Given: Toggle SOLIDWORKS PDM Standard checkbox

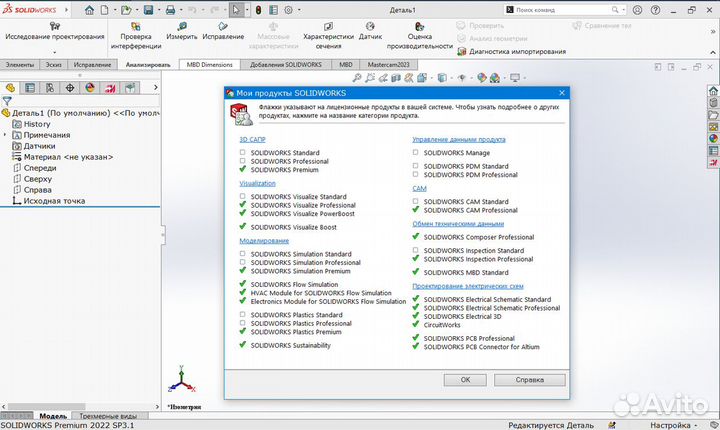Looking at the screenshot, I should [x=416, y=165].
